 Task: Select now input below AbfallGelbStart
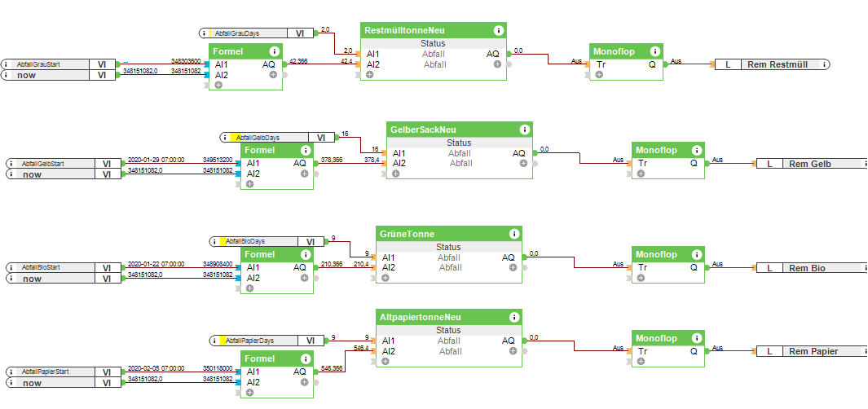pos(64,174)
